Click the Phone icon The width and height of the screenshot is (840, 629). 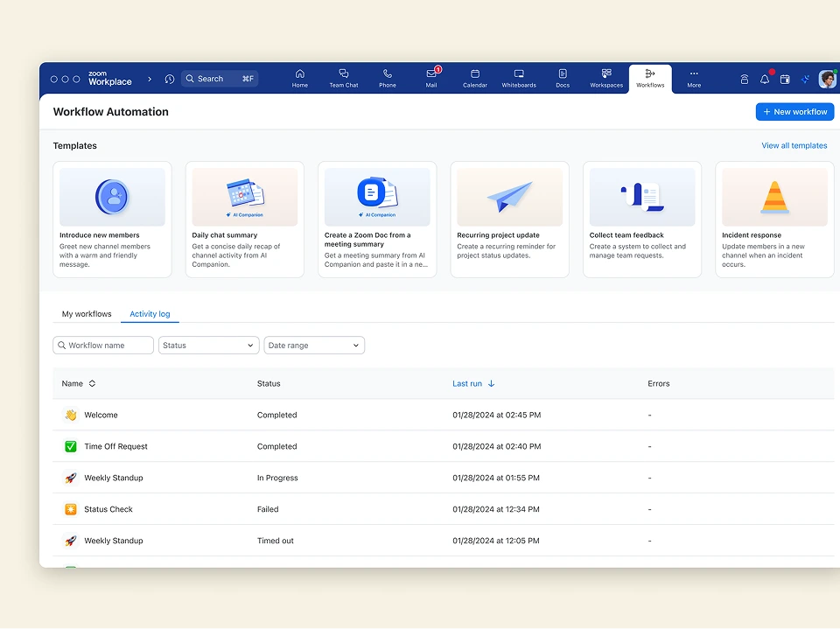(x=388, y=78)
